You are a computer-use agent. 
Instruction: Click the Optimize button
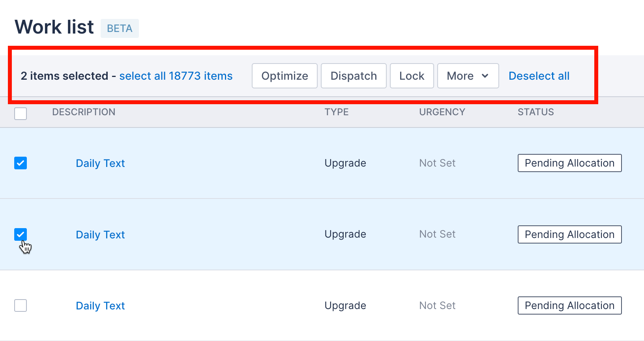pyautogui.click(x=285, y=76)
